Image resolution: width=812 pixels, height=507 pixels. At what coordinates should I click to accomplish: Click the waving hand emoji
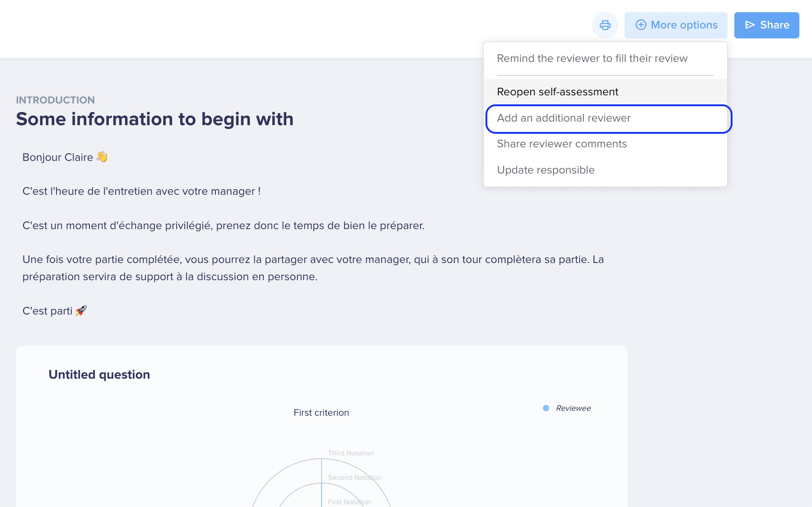102,157
